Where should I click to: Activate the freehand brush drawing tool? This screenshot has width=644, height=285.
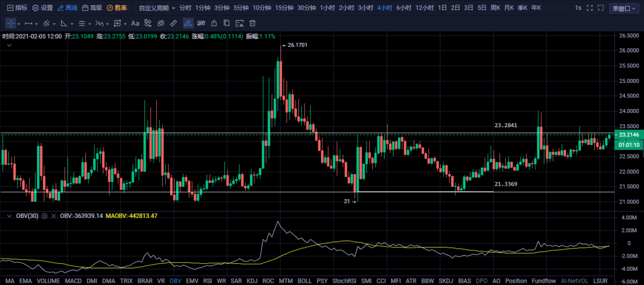(188, 23)
